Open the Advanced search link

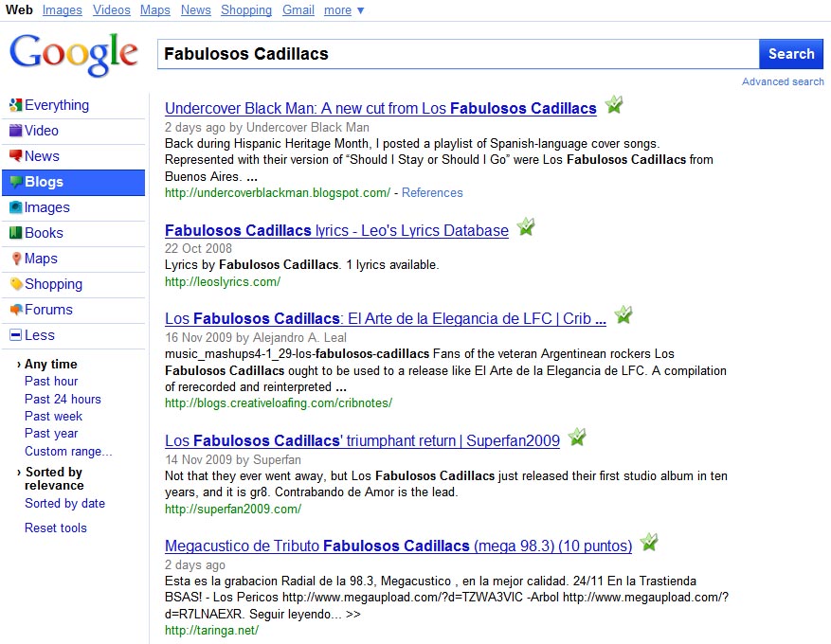pos(783,81)
